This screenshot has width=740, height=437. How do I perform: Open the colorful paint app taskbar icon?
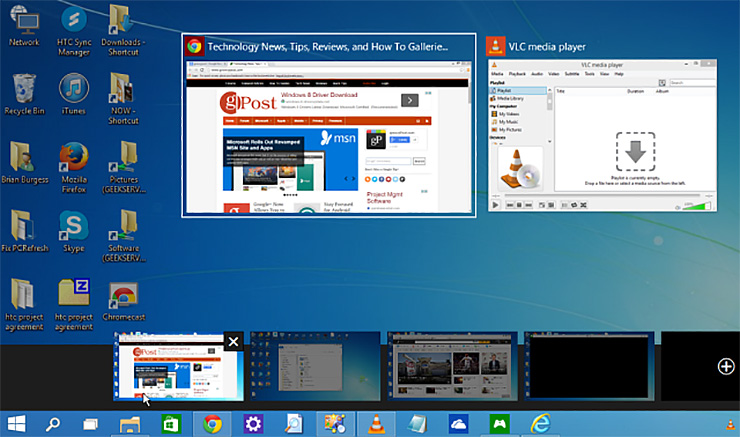(x=335, y=424)
